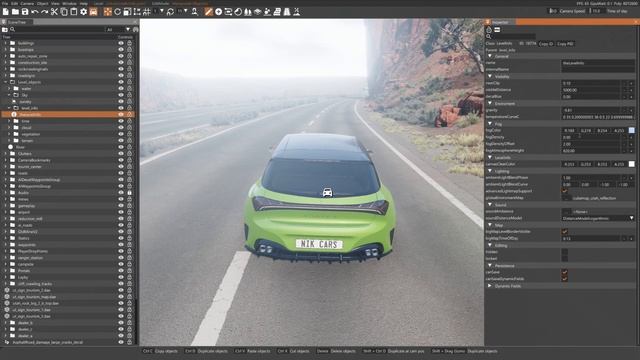Open the Window menu
The width and height of the screenshot is (640, 360).
pyautogui.click(x=69, y=3)
